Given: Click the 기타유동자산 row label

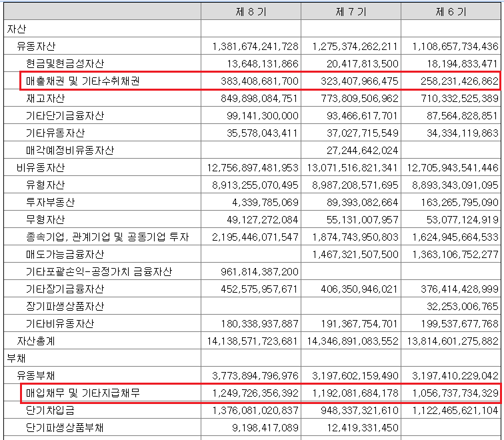Looking at the screenshot, I should (55, 133).
